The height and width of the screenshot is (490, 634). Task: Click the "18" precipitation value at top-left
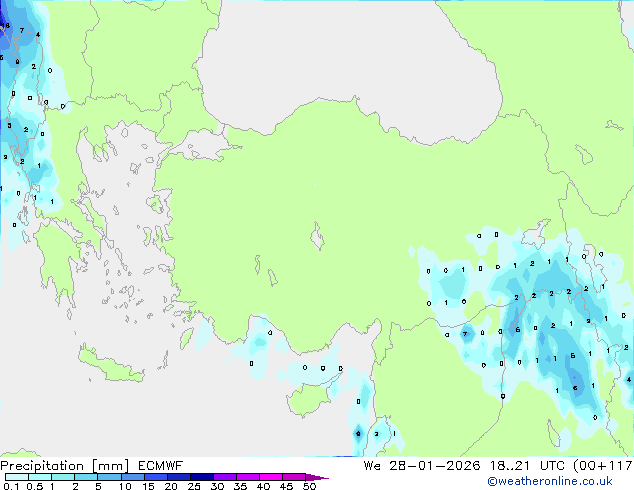click(6, 25)
